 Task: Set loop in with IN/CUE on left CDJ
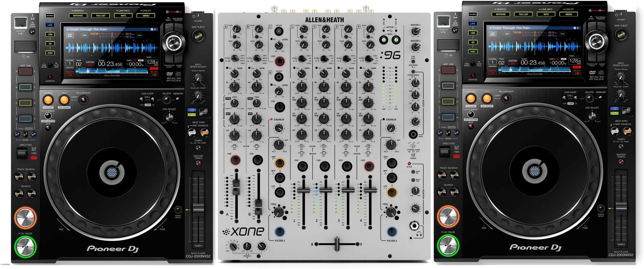pos(48,100)
